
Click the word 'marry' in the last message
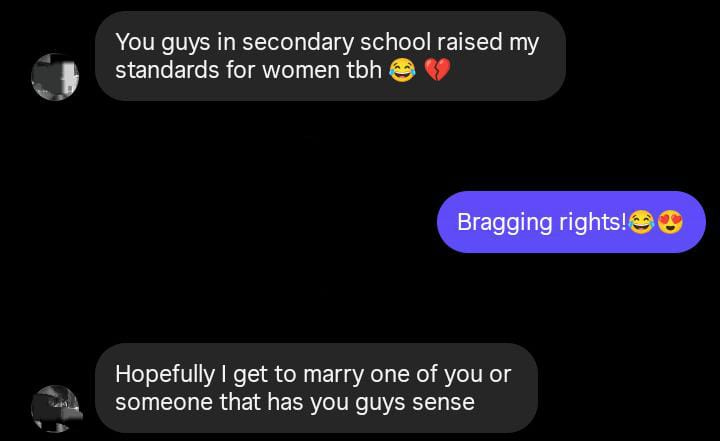point(333,375)
